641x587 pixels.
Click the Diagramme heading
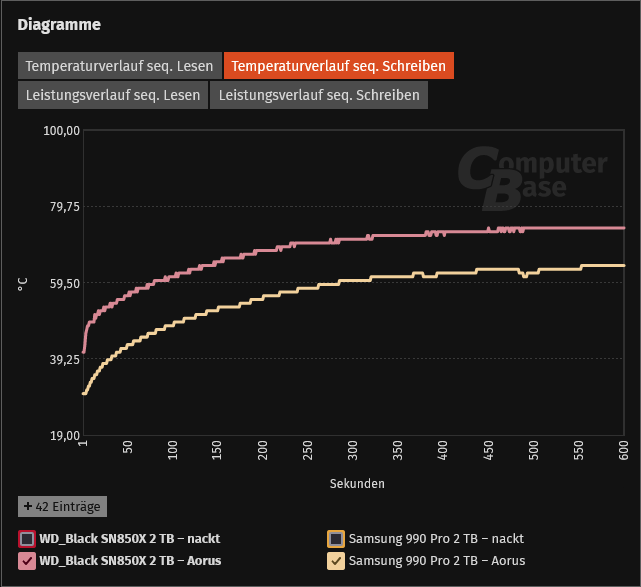(59, 25)
